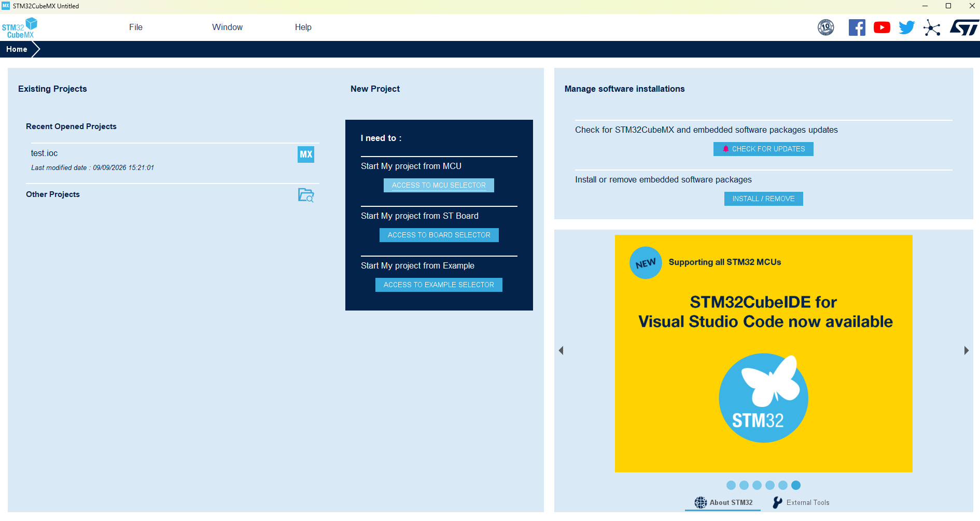Screen dimensions: 980x521
Task: Click Access to Example Selector button
Action: (x=439, y=285)
